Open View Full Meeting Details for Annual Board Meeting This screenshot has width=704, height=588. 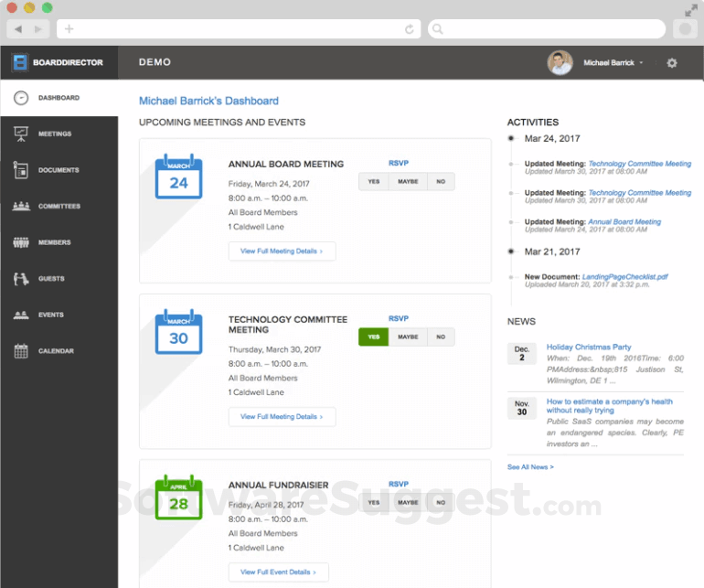click(282, 251)
